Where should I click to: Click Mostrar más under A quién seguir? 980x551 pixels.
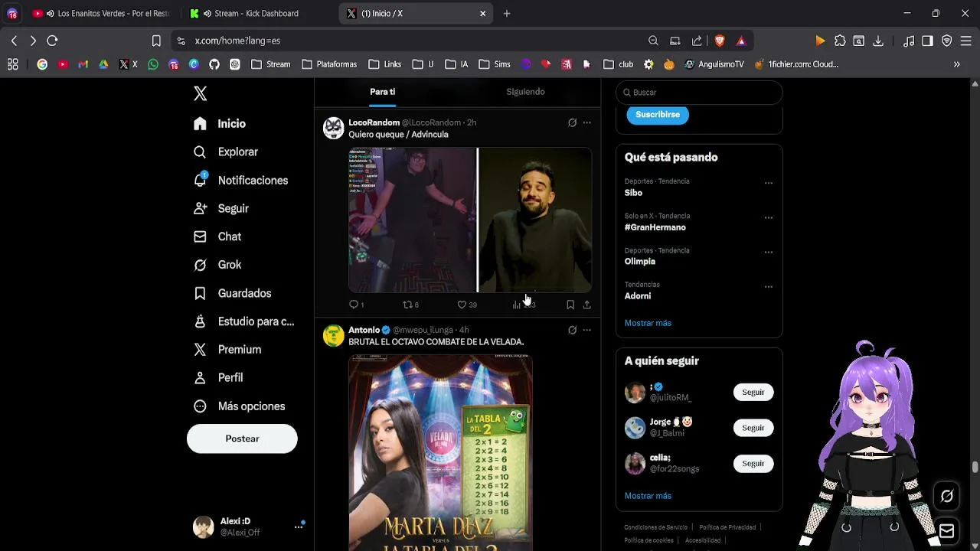(x=648, y=496)
